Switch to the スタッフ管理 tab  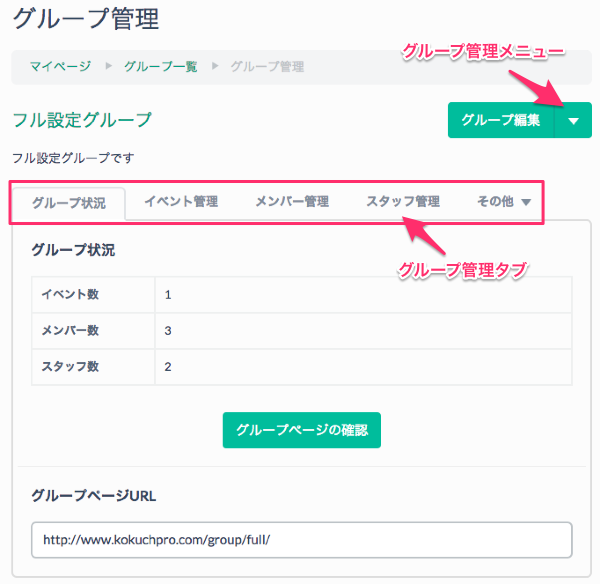(403, 202)
